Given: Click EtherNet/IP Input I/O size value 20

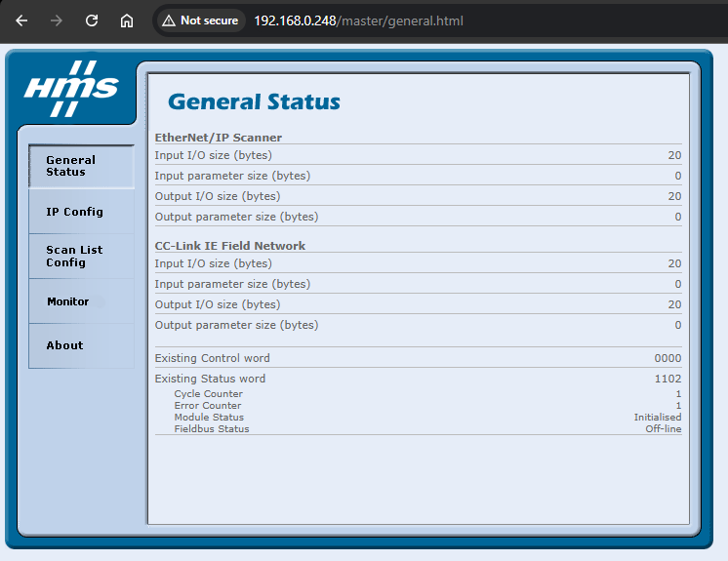Looking at the screenshot, I should [x=674, y=155].
